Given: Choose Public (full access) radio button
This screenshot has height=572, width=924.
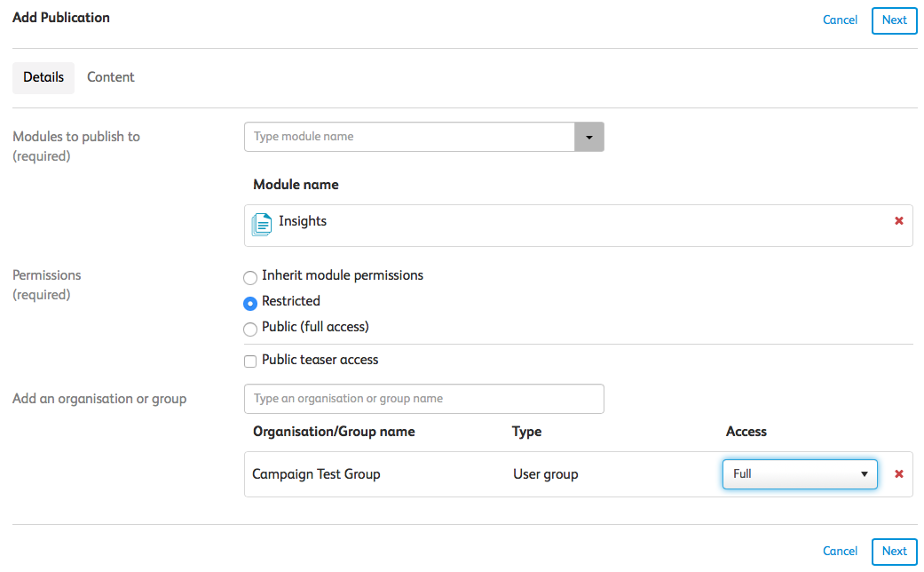Looking at the screenshot, I should click(x=250, y=329).
